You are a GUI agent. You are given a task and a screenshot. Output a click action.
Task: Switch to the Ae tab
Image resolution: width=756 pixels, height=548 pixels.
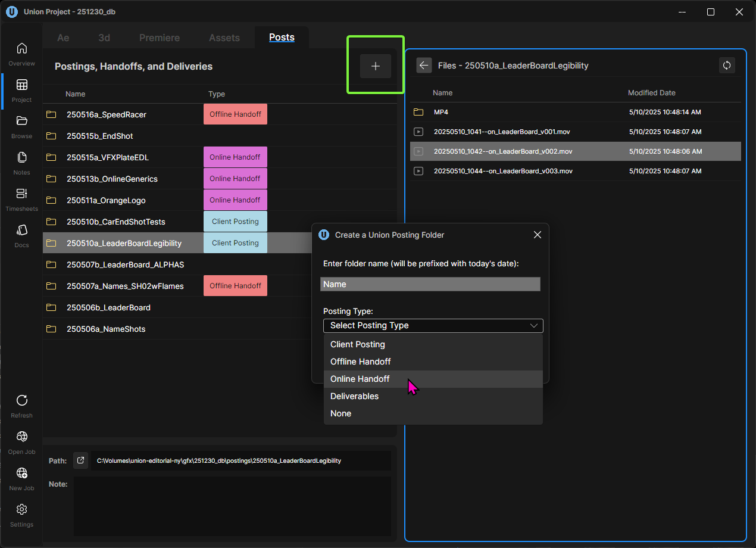coord(63,38)
